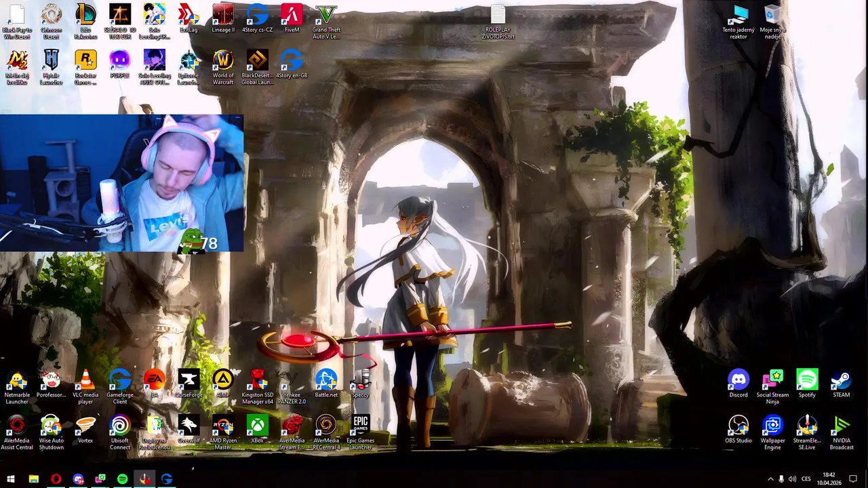Select the AMD Ryzen Master shortcut

coord(223,433)
